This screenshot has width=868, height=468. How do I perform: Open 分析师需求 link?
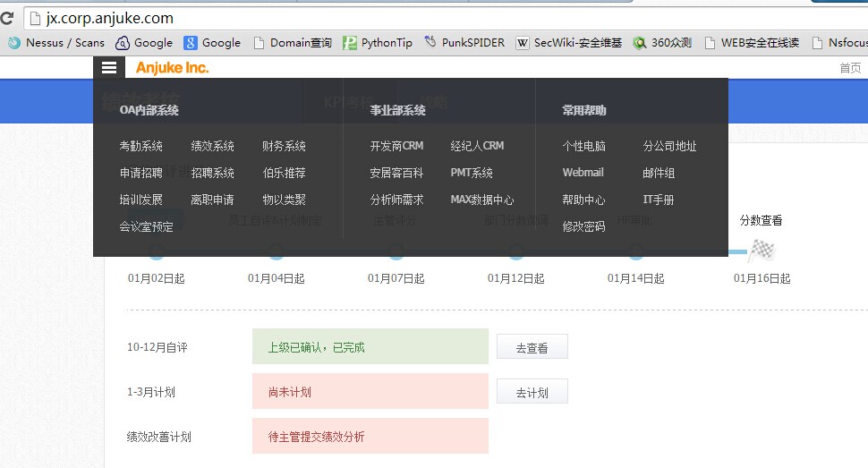(x=397, y=200)
